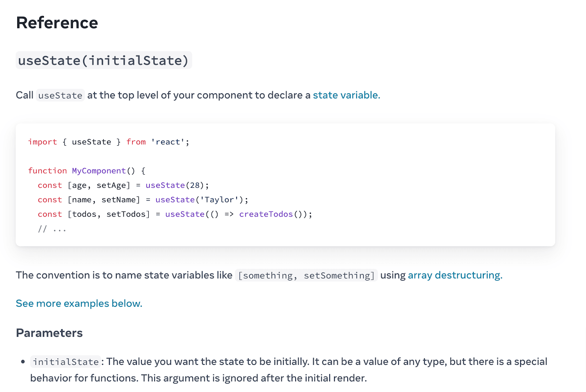The width and height of the screenshot is (586, 392).
Task: Open the "state variable" link
Action: point(346,95)
